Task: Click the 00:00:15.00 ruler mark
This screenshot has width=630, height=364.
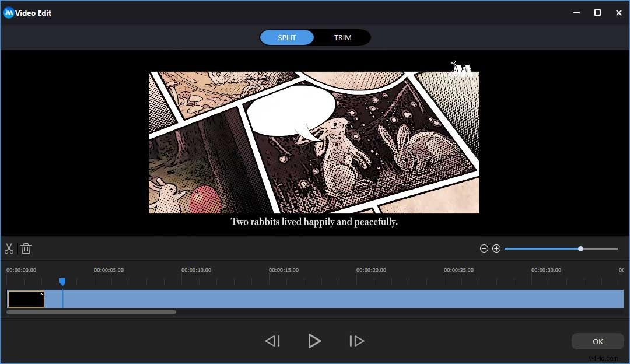Action: point(285,270)
